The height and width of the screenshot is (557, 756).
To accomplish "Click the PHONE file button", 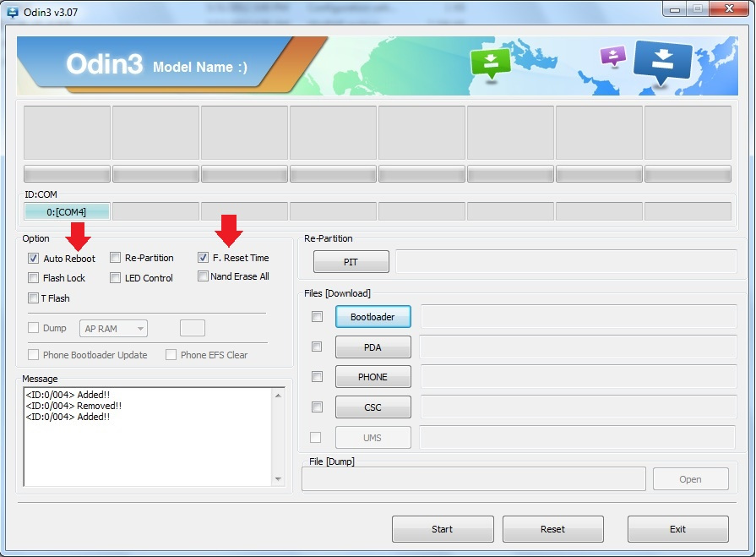I will pyautogui.click(x=373, y=377).
